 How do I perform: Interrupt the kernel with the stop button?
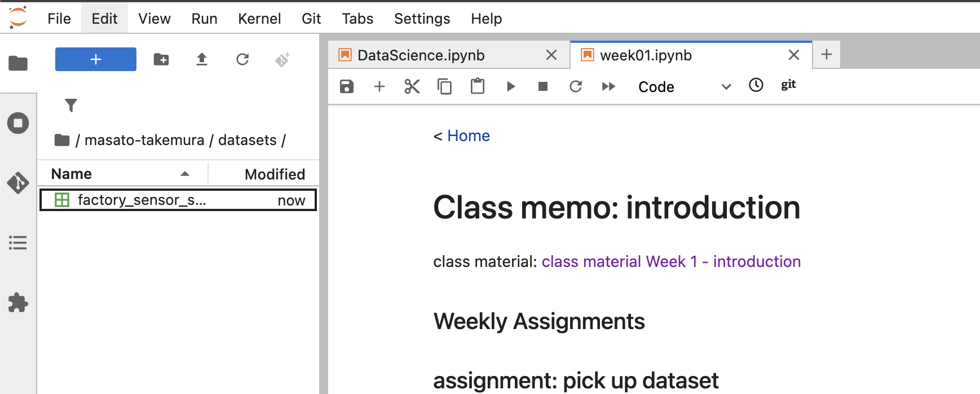543,86
